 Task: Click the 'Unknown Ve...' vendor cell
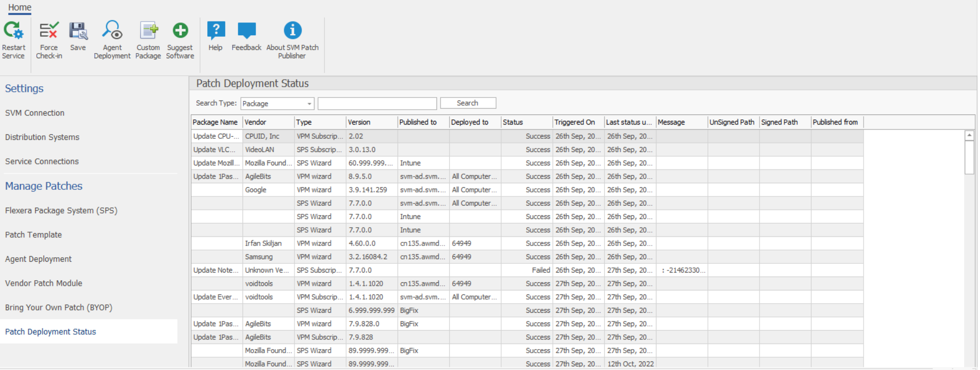pos(269,270)
